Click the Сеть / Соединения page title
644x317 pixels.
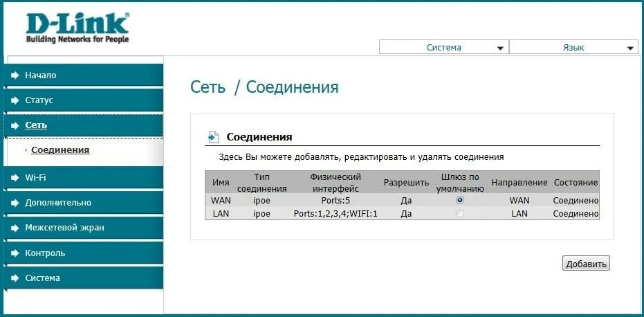tap(264, 88)
